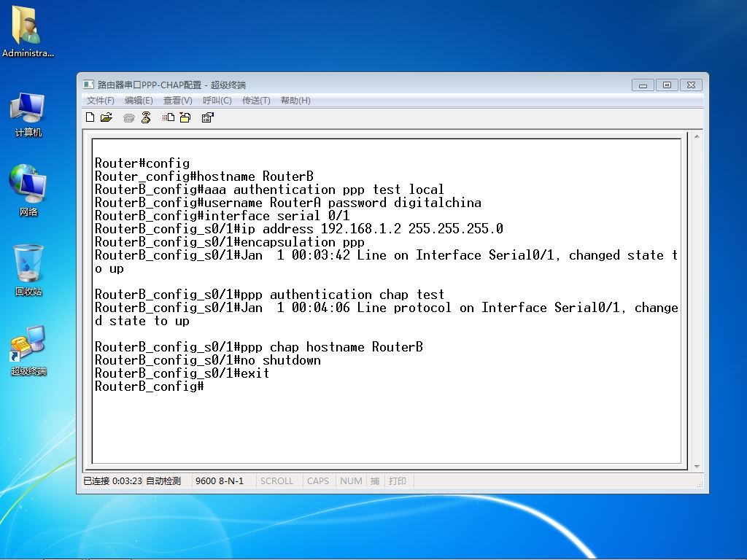Select the 计算机 desktop icon
The image size is (747, 560).
(x=28, y=114)
